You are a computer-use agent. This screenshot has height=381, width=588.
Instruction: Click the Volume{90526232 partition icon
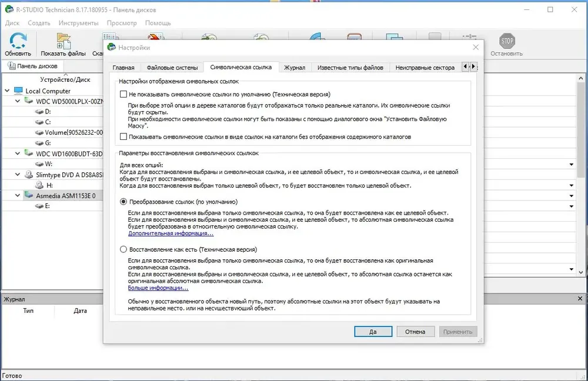(x=39, y=132)
